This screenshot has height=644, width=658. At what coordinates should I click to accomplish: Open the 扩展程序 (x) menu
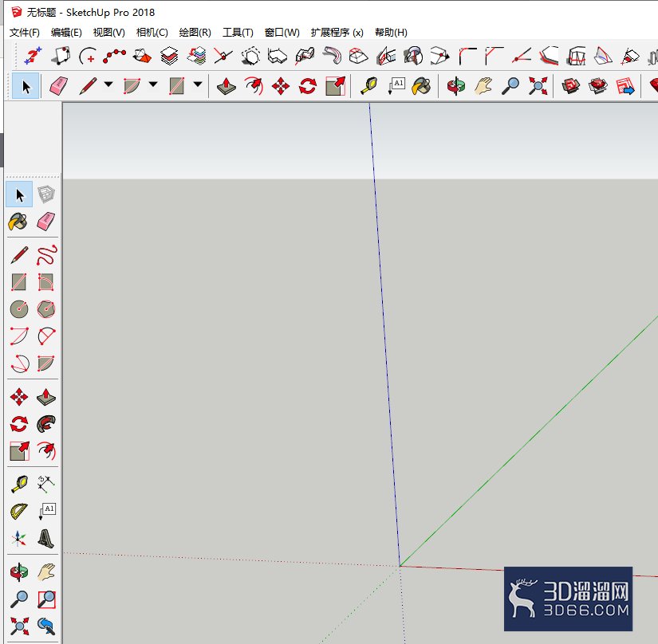337,33
